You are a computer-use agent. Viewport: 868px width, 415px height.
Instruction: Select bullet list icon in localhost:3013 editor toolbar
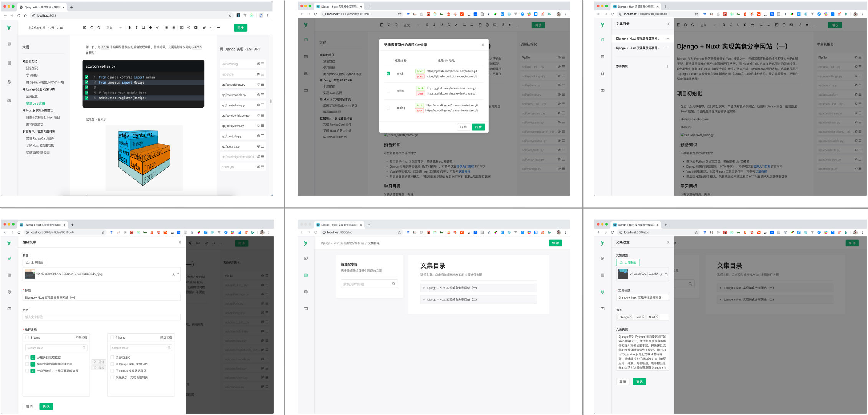point(173,28)
